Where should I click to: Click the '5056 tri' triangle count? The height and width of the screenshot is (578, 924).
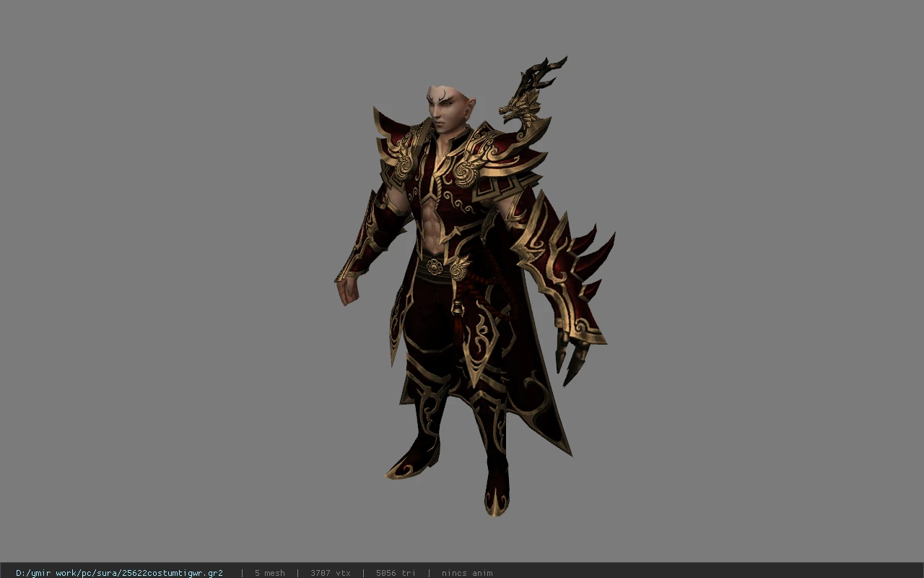pos(396,573)
